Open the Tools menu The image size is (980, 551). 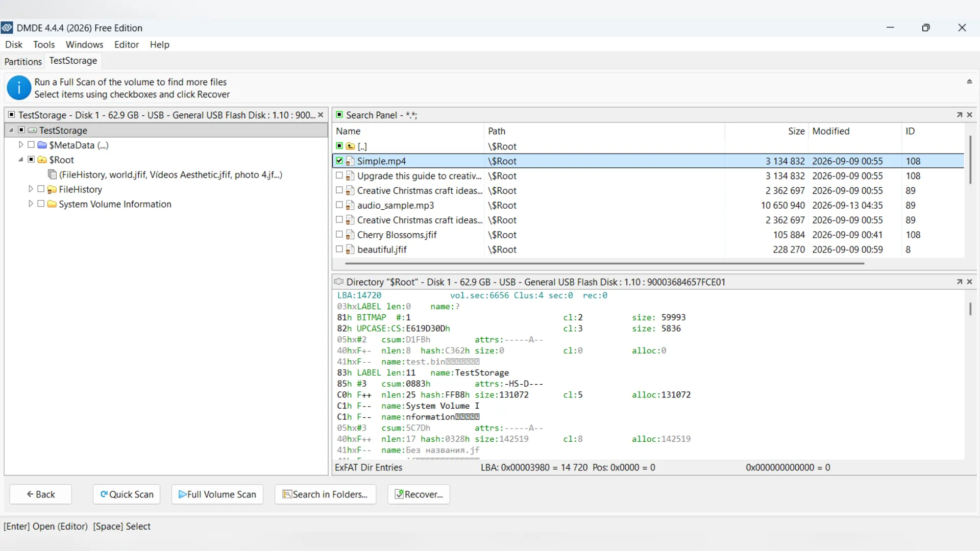[44, 44]
